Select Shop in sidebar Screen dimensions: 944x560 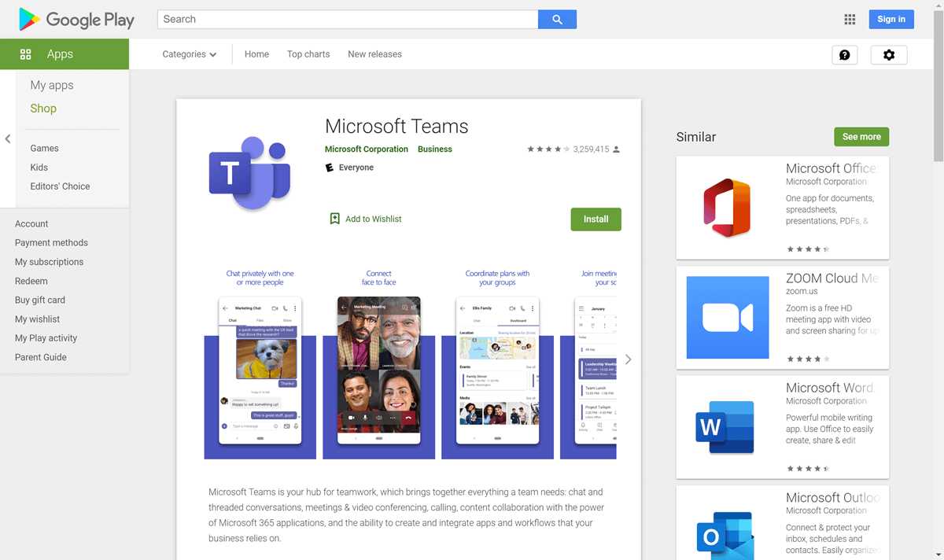point(43,109)
